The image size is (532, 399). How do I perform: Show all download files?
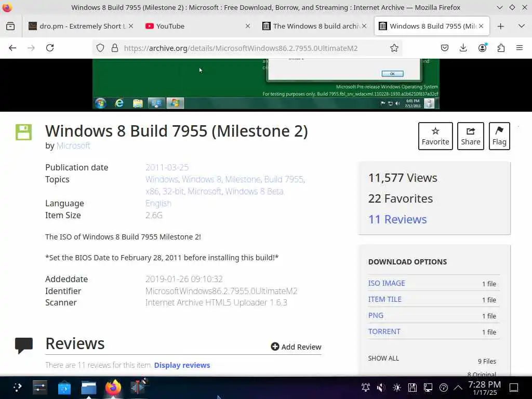tap(383, 358)
